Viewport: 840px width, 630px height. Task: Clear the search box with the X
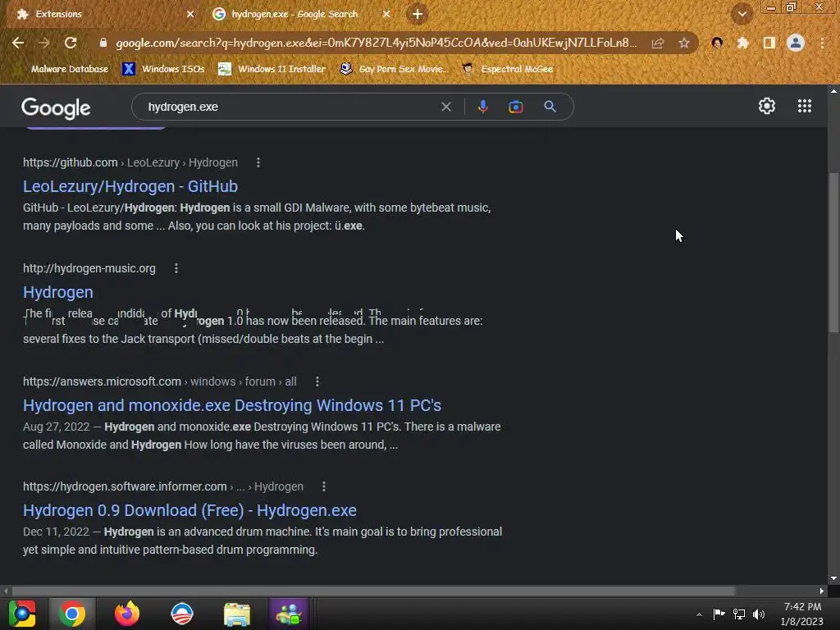[445, 107]
